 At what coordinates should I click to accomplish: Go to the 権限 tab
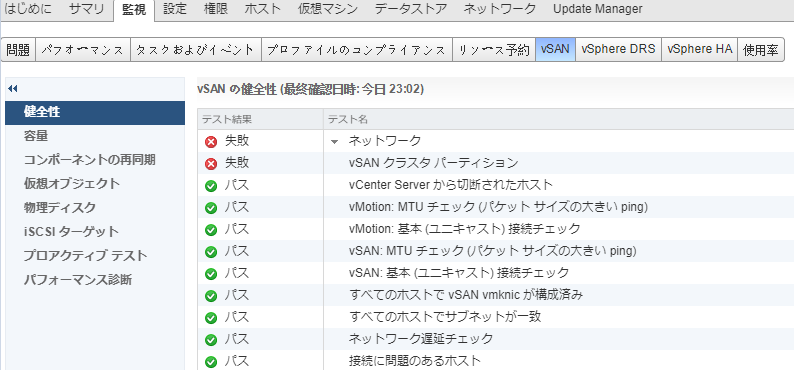[x=216, y=9]
